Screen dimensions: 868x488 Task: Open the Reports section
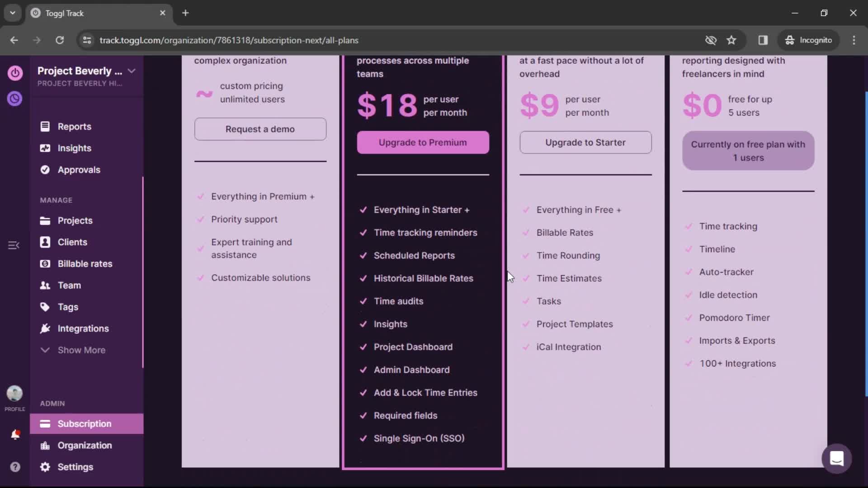click(75, 127)
